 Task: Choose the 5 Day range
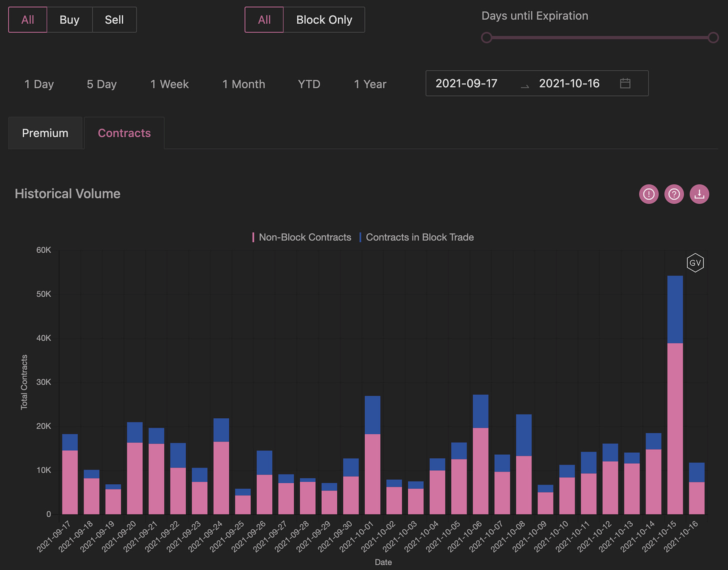click(101, 84)
